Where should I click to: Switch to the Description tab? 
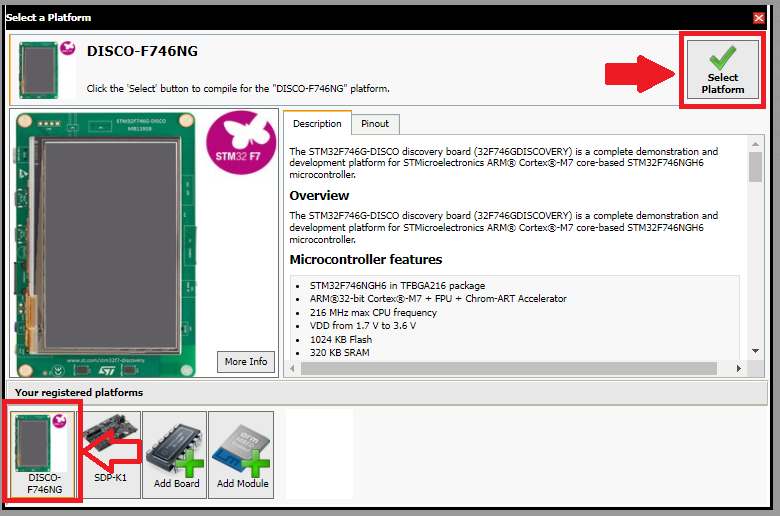317,123
